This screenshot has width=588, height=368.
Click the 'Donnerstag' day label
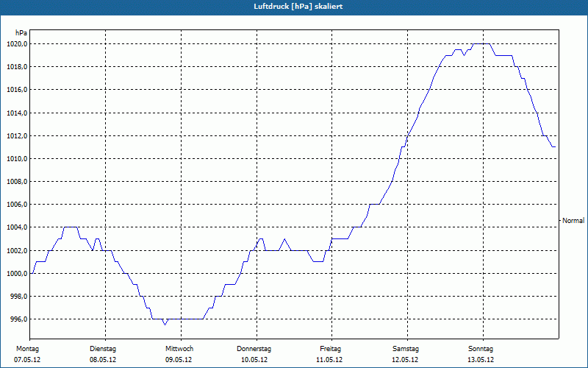coord(254,349)
